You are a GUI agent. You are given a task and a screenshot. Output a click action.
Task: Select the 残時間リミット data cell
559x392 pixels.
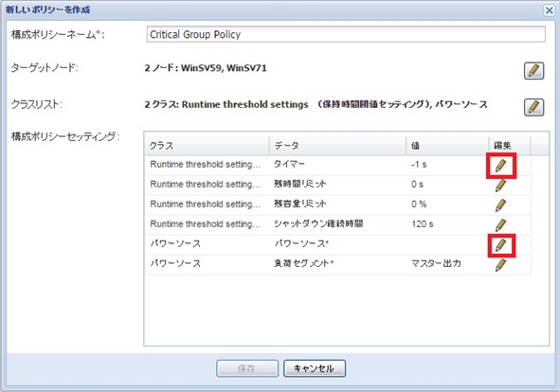click(337, 185)
